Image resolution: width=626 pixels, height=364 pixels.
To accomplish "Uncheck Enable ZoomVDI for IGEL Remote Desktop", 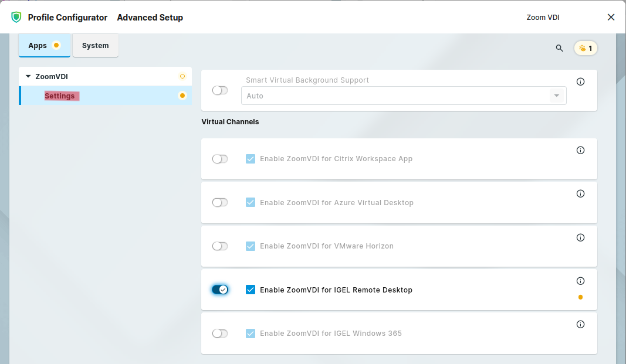I will click(251, 290).
